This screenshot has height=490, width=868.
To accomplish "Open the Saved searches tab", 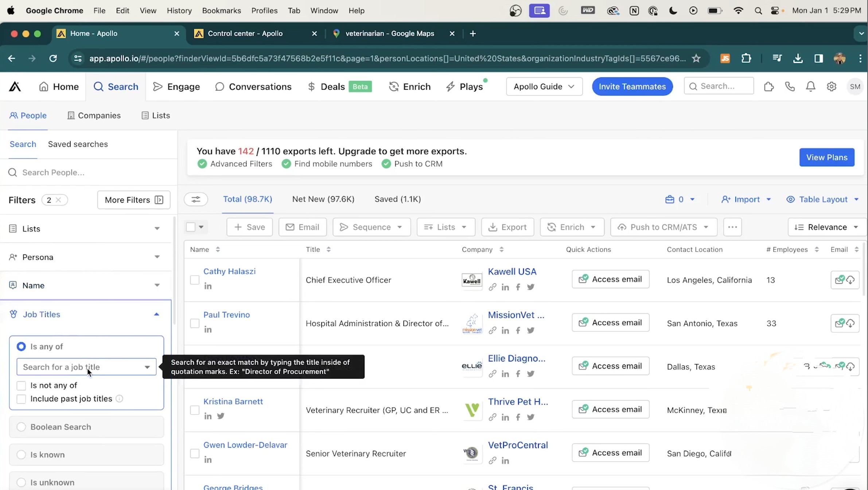I will [78, 144].
